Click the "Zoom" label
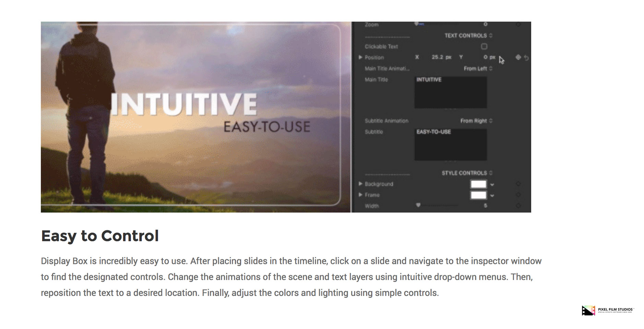 click(x=372, y=25)
